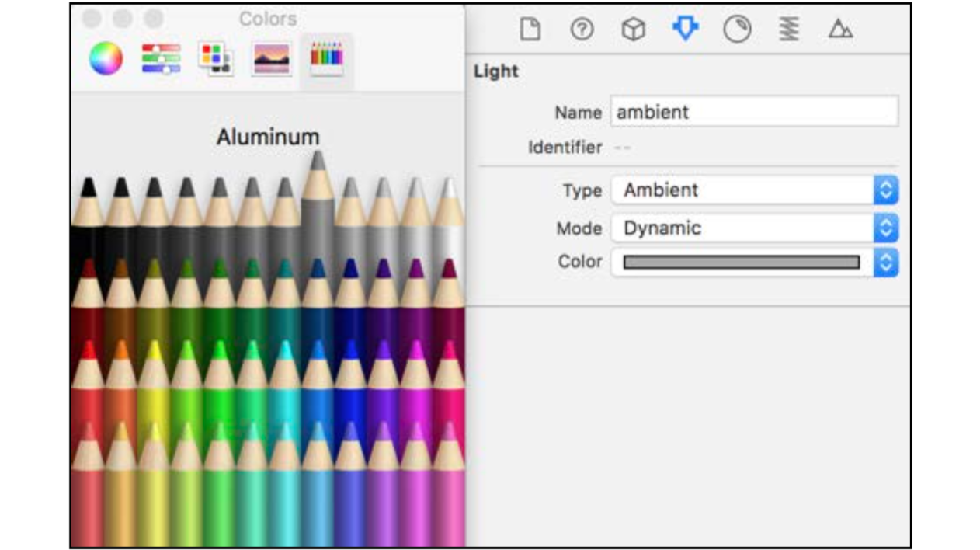
Task: Open the Mode dropdown showing Dynamic
Action: 755,228
